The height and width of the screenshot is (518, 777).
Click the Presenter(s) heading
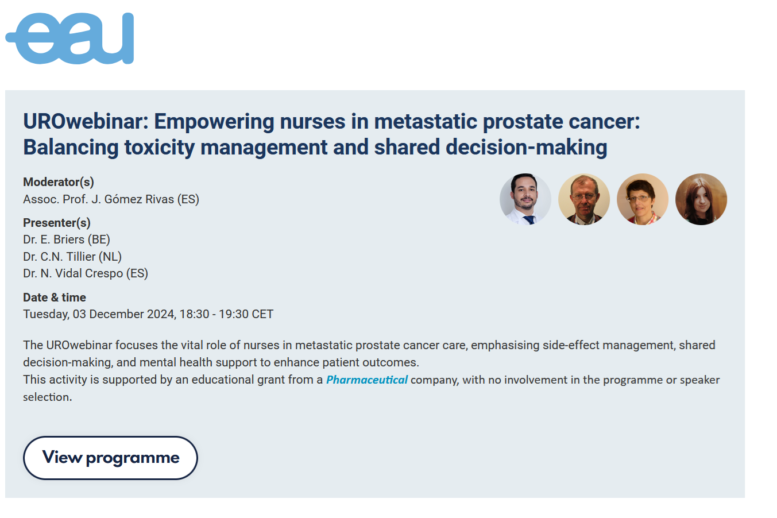(x=56, y=223)
